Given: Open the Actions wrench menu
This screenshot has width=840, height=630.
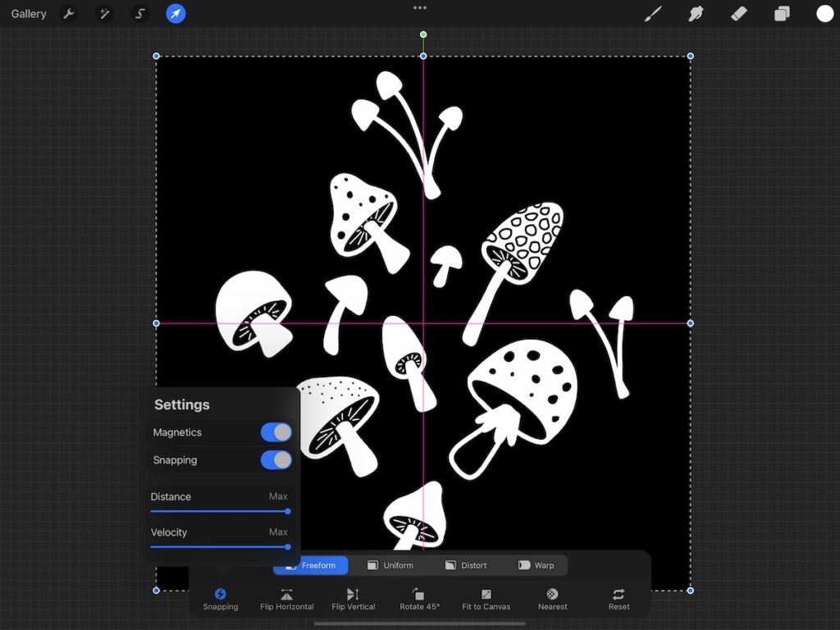Looking at the screenshot, I should (x=70, y=13).
